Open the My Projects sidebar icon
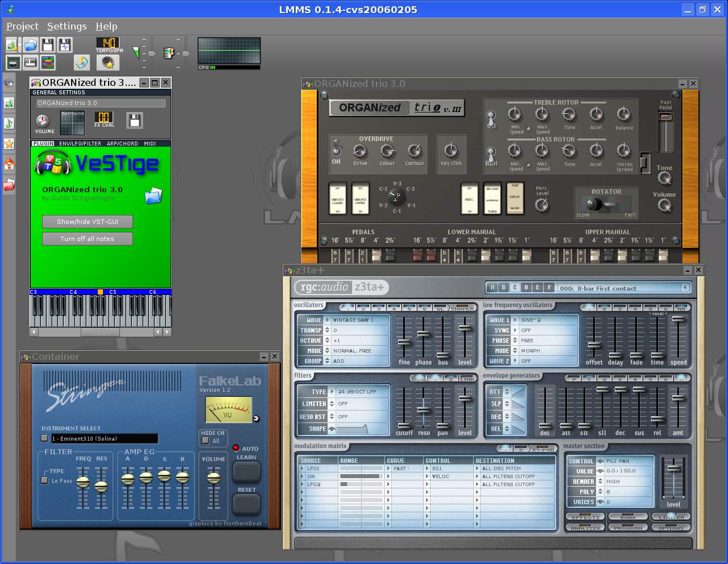This screenshot has height=564, width=728. click(9, 103)
